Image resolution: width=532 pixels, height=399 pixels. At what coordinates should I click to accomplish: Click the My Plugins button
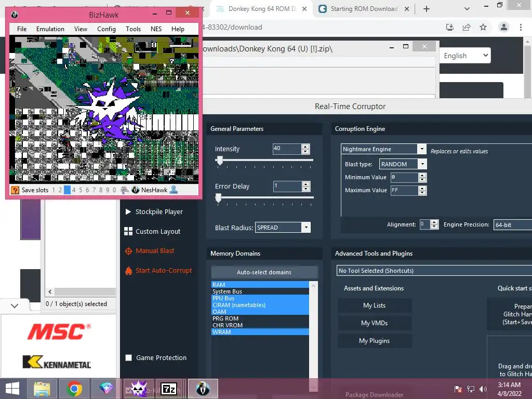point(375,341)
